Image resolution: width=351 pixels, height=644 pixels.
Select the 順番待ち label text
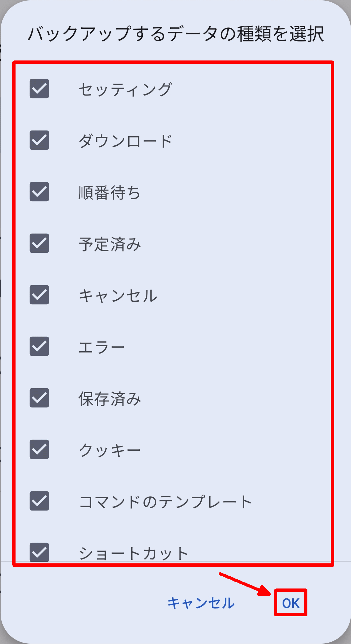[x=109, y=192]
